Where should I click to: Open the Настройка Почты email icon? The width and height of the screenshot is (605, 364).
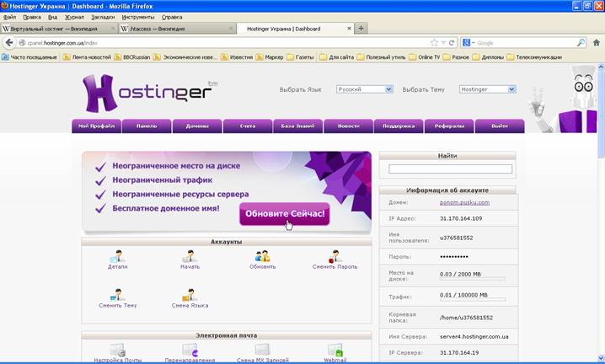(x=117, y=351)
